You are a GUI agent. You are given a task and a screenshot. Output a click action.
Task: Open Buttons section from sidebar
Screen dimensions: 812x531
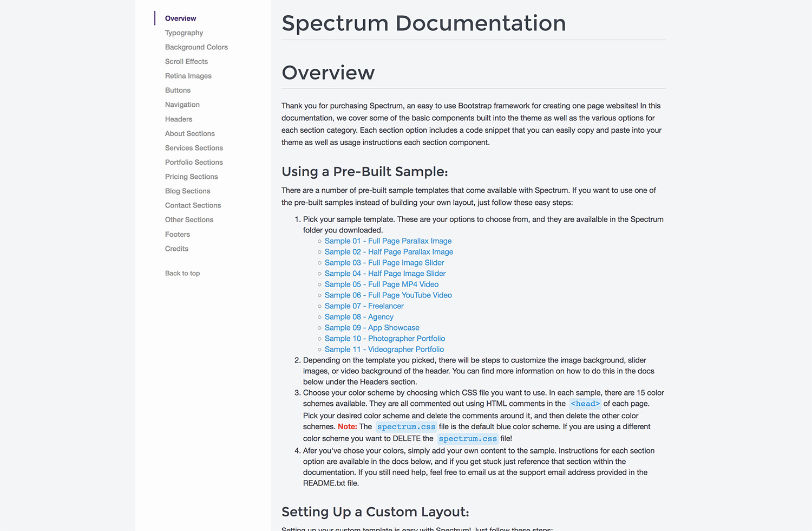178,90
